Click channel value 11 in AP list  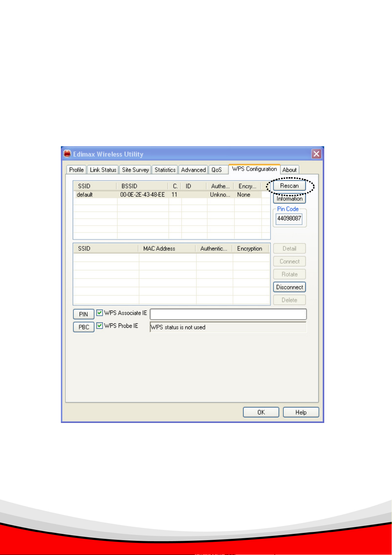174,195
